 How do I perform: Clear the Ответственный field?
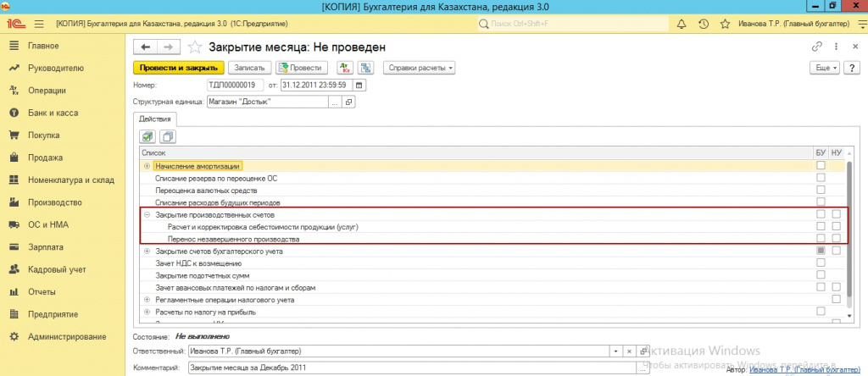click(x=630, y=351)
